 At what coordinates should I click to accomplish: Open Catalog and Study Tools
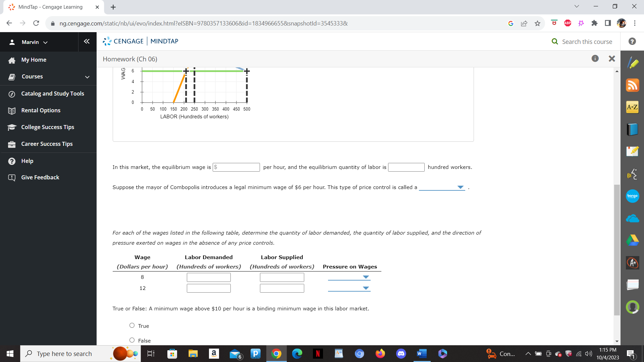52,94
